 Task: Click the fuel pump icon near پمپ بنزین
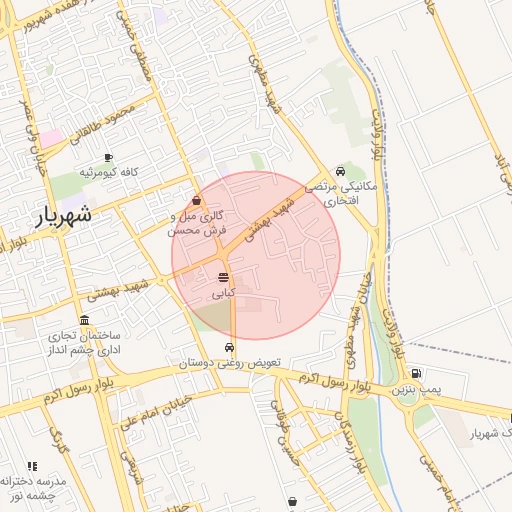[x=416, y=373]
